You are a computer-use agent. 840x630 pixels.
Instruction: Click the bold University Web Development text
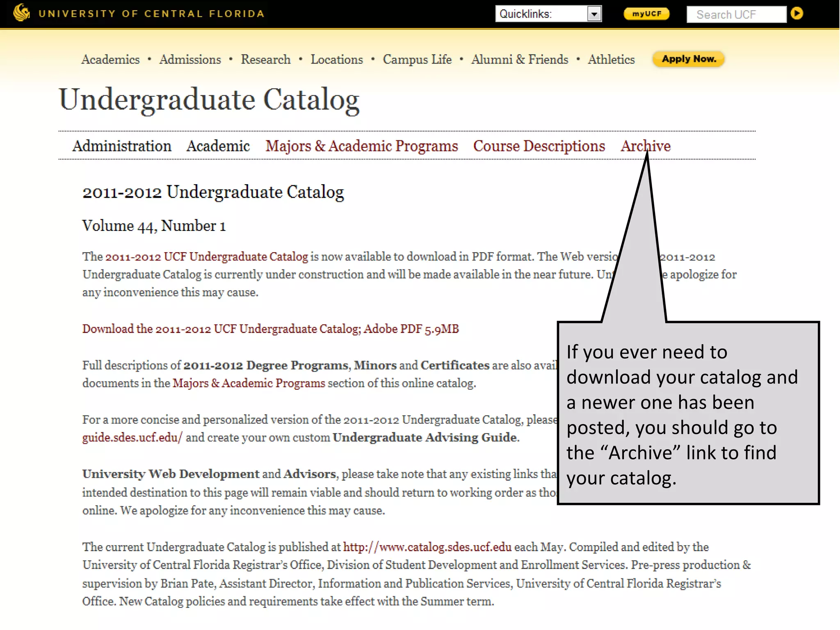(171, 474)
